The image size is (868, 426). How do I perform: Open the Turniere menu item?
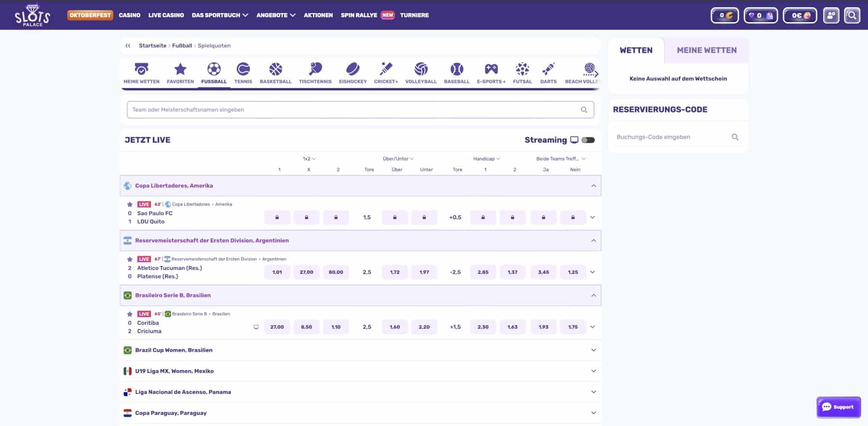(x=414, y=15)
